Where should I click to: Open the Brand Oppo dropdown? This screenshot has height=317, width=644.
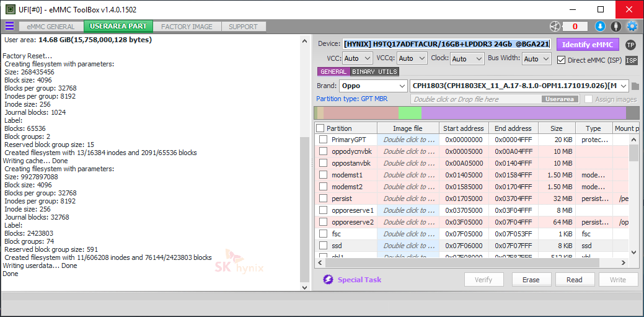[x=373, y=86]
